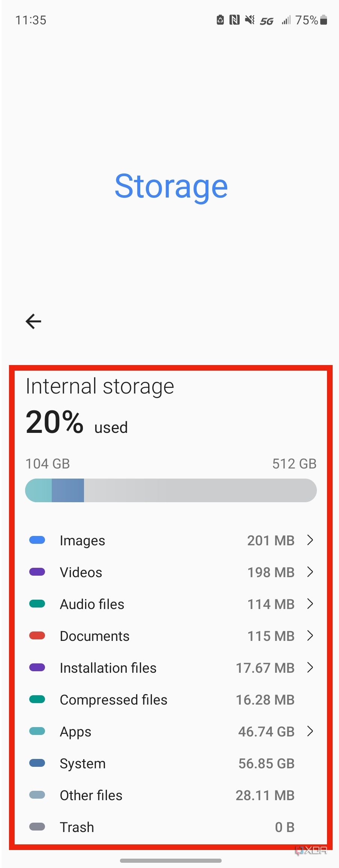Tap the back arrow to go back
Screen dimensions: 339x868
33,321
